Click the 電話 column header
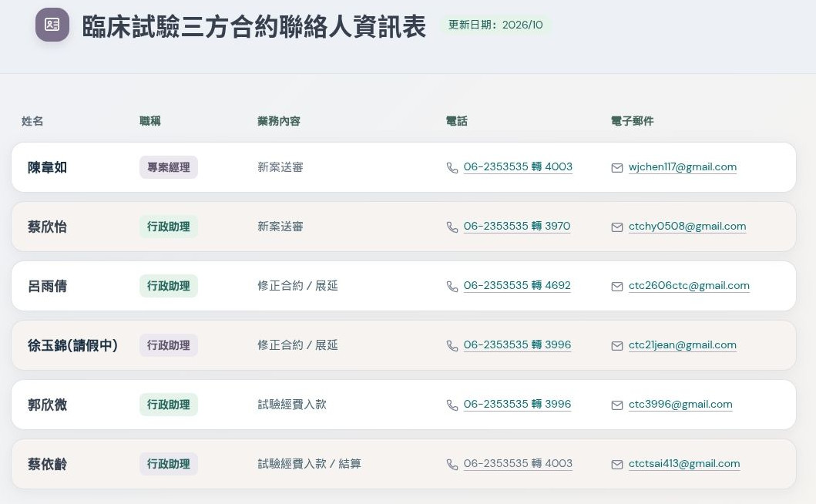The width and height of the screenshot is (816, 504). click(x=456, y=121)
